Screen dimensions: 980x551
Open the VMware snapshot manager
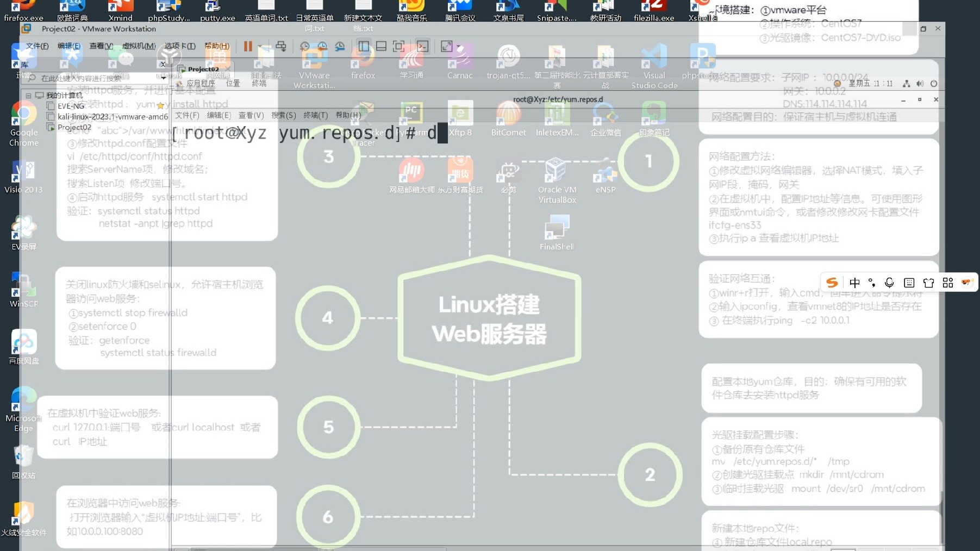[x=340, y=46]
